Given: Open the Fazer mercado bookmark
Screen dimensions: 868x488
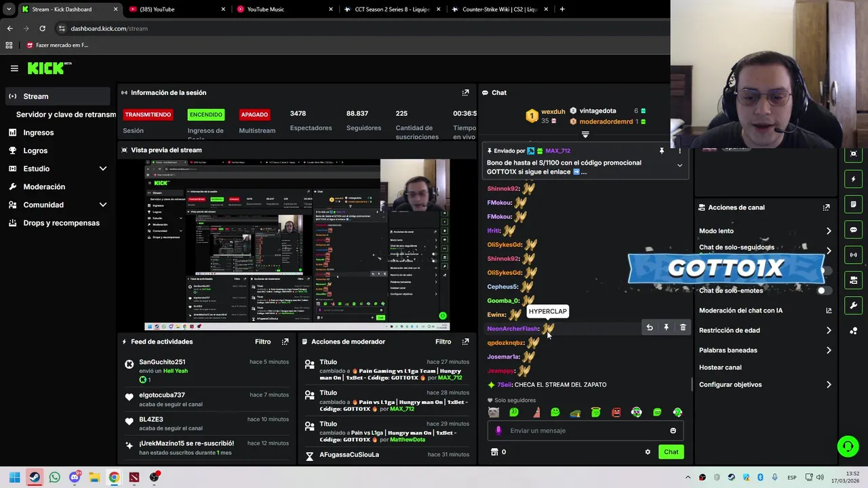Looking at the screenshot, I should click(x=58, y=45).
